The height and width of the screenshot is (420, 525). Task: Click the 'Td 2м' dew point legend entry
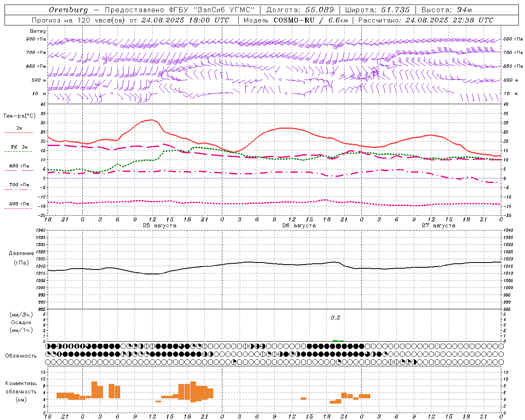click(19, 147)
